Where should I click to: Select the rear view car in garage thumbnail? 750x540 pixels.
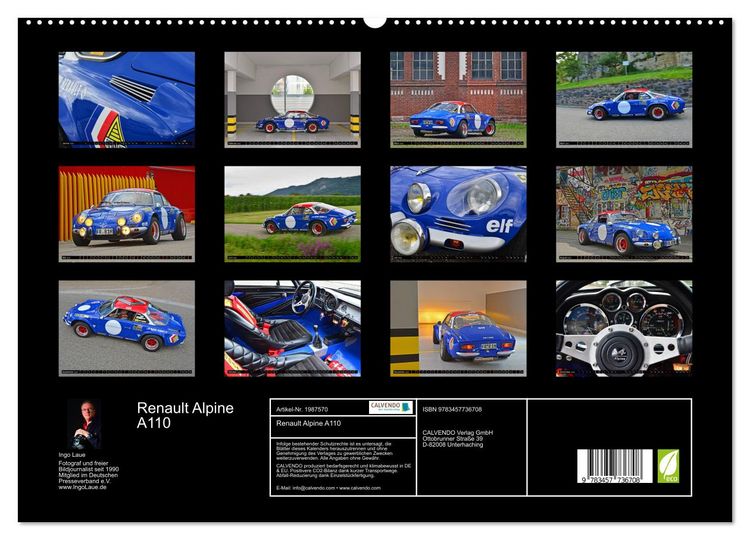click(458, 328)
